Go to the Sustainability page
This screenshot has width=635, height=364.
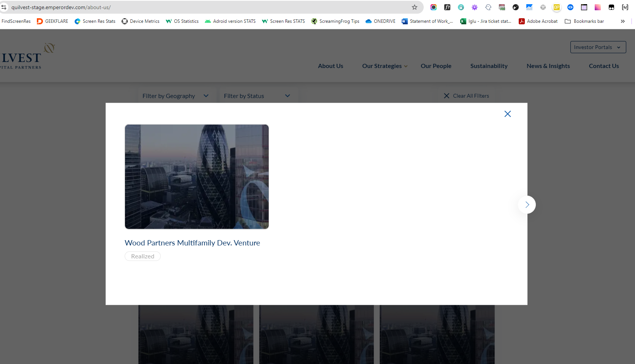(x=489, y=66)
